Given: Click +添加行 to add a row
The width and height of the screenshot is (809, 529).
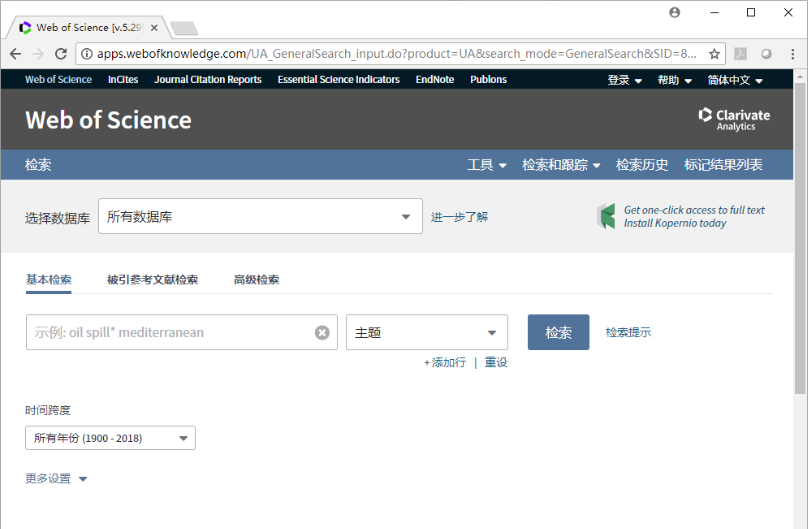Looking at the screenshot, I should click(x=445, y=362).
